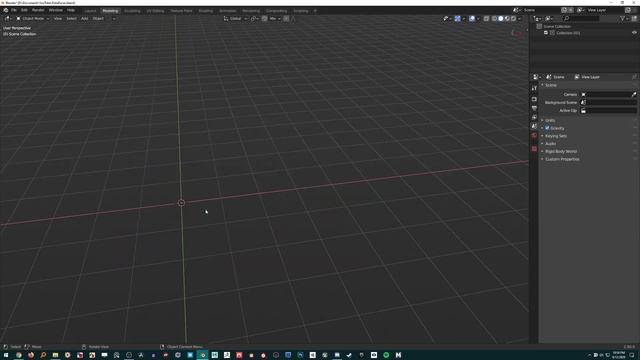The width and height of the screenshot is (640, 360).
Task: Switch viewport shading to Material Preview
Action: point(507,18)
